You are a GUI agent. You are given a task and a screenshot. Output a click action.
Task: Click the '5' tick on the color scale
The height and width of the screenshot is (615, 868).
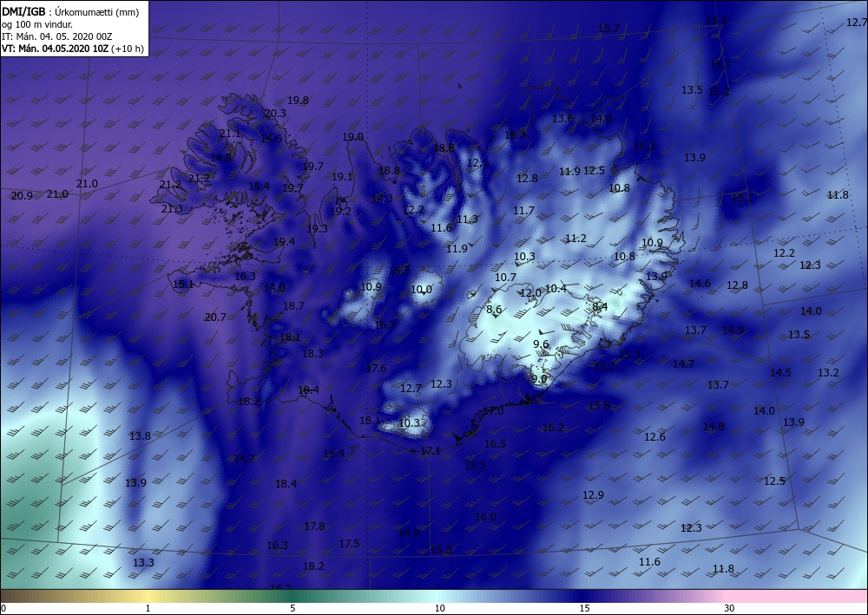pos(293,609)
